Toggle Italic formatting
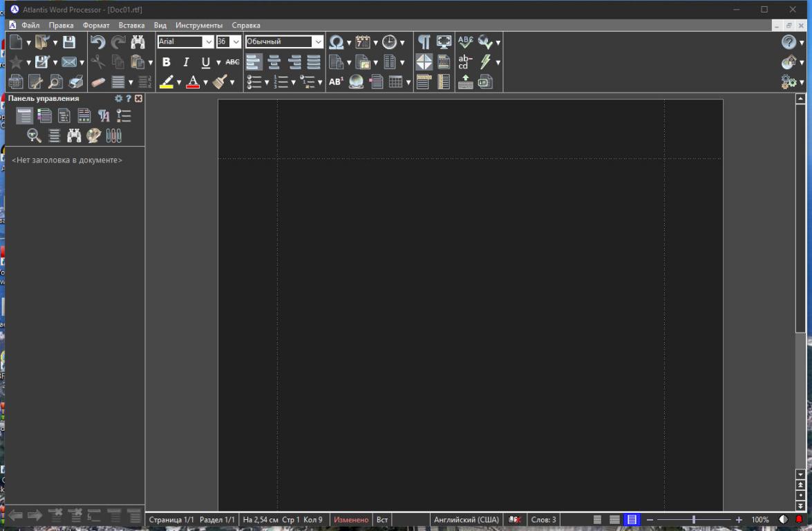The width and height of the screenshot is (812, 531). tap(185, 62)
